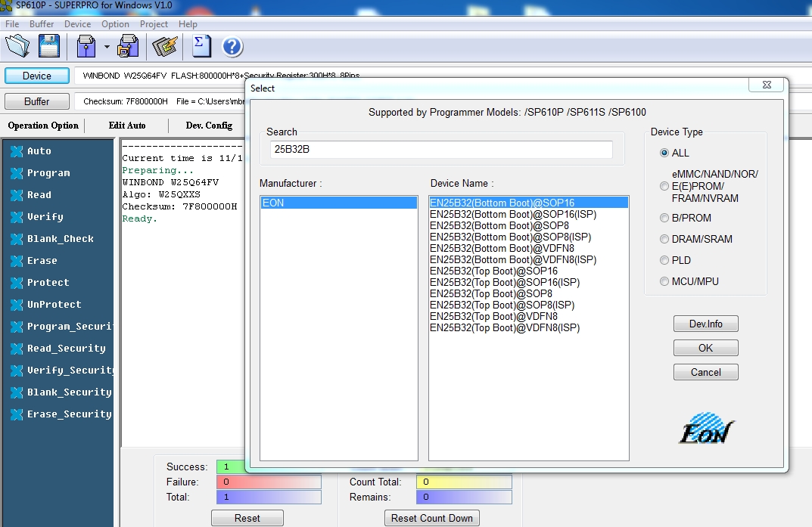Screen dimensions: 812x527
Task: Open help via blue question mark icon
Action: click(x=232, y=47)
